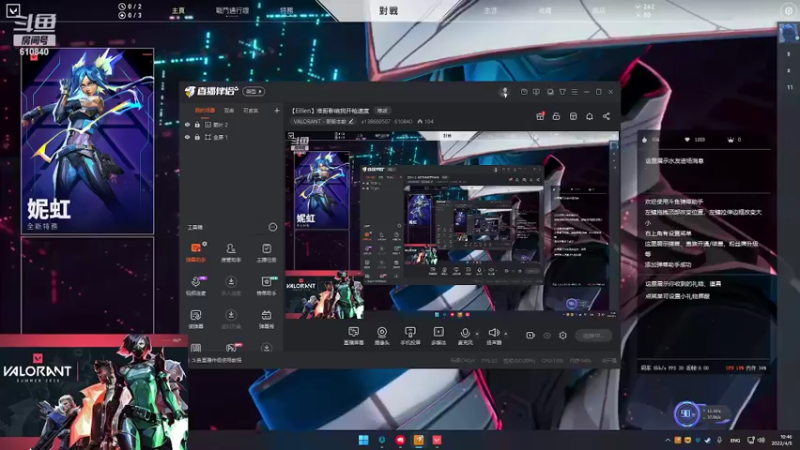Add a new scene with plus icon
This screenshot has height=450, width=800.
[277, 110]
